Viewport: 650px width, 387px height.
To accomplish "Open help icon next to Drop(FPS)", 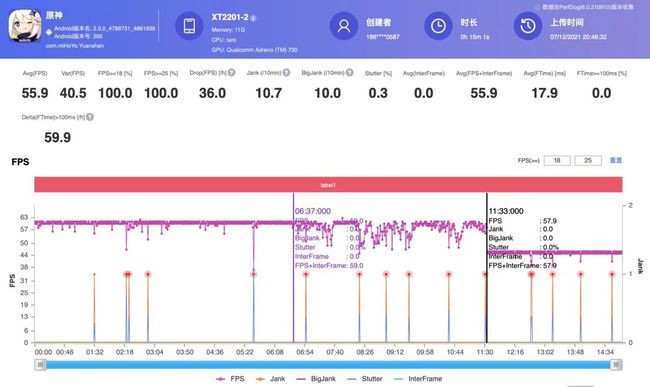I will 231,73.
